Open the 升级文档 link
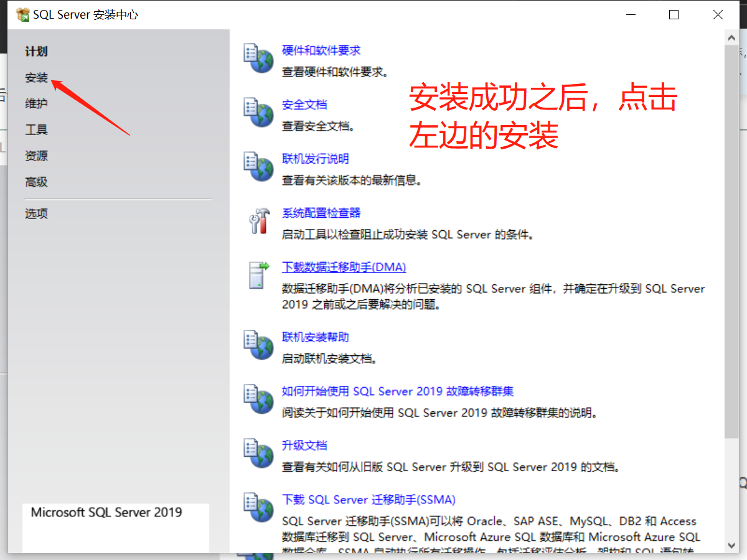The image size is (747, 560). pos(304,446)
